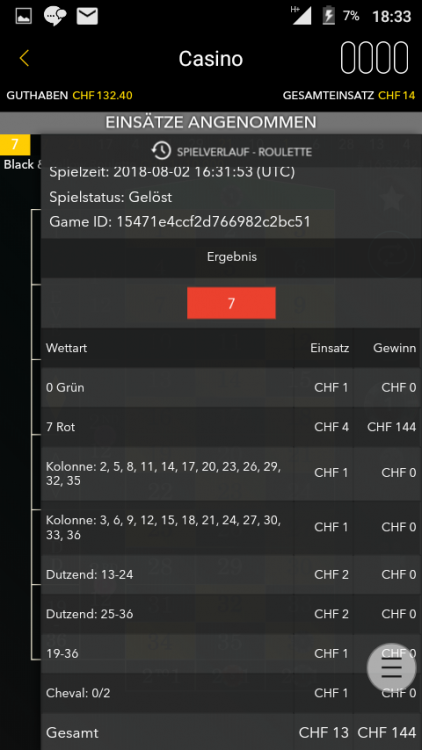Open the mail notification icon

(87, 16)
